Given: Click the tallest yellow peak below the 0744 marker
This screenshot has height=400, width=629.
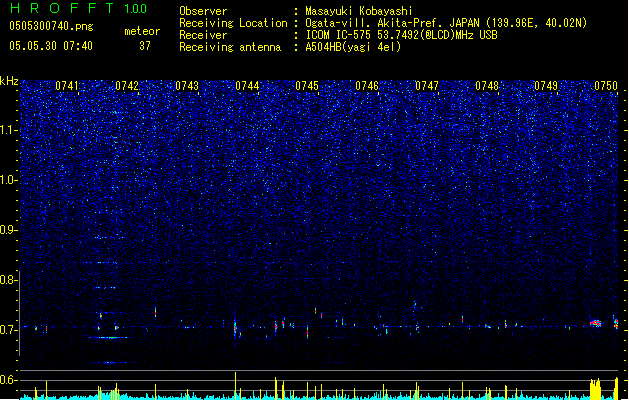Looking at the screenshot, I should (235, 385).
